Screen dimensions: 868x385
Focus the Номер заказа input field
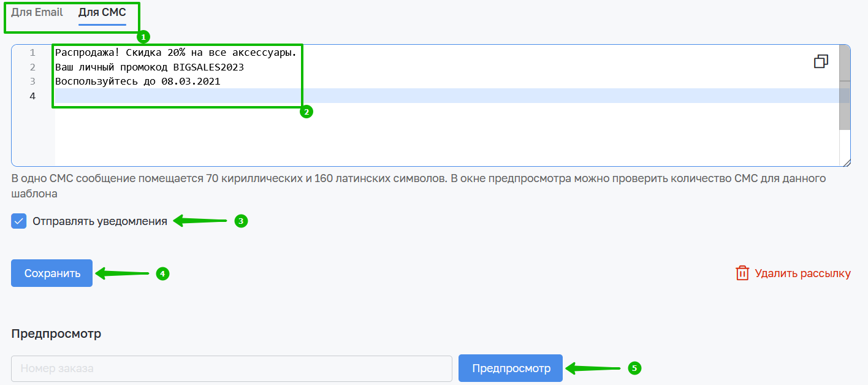tap(232, 368)
